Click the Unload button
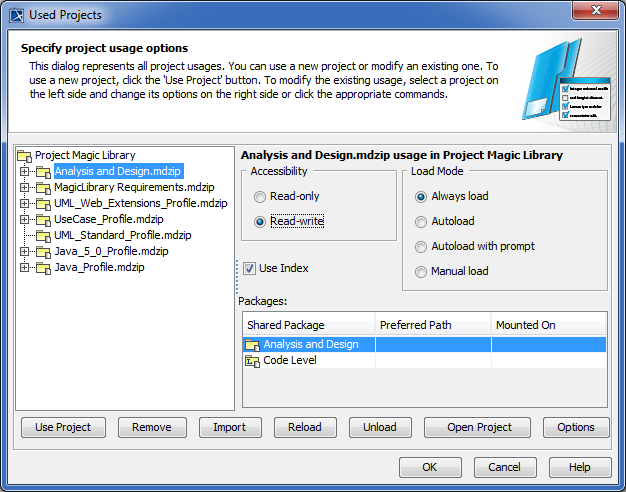Viewport: 626px width, 492px height. click(x=380, y=427)
